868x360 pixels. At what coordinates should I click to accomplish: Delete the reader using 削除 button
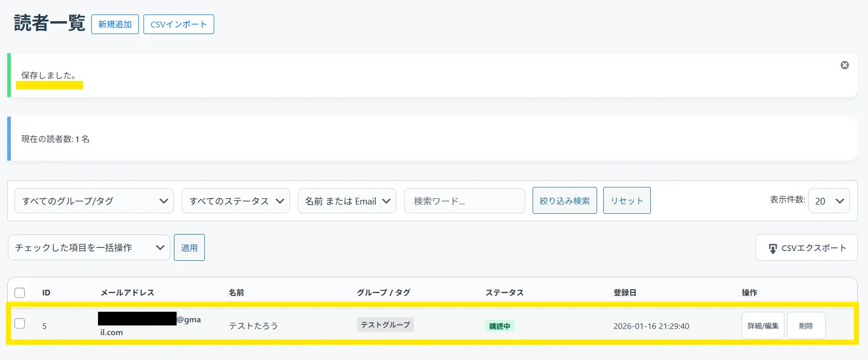pyautogui.click(x=806, y=326)
